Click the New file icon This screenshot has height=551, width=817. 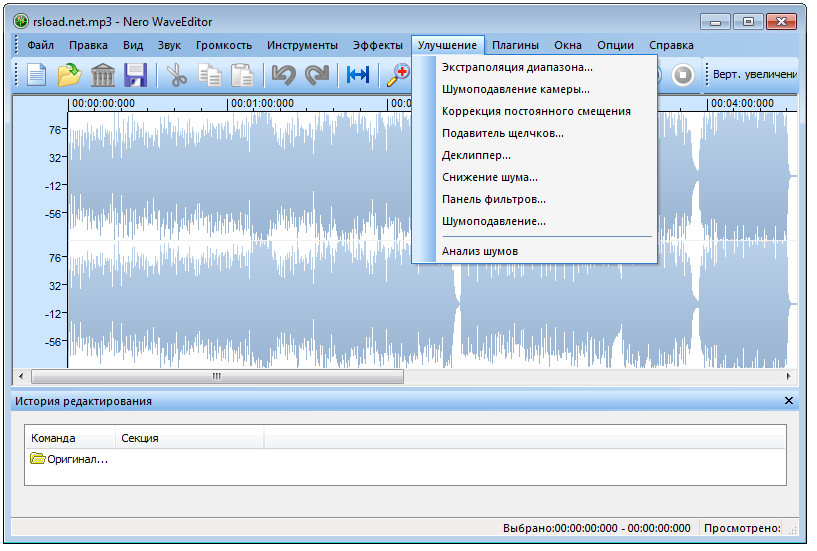point(37,75)
